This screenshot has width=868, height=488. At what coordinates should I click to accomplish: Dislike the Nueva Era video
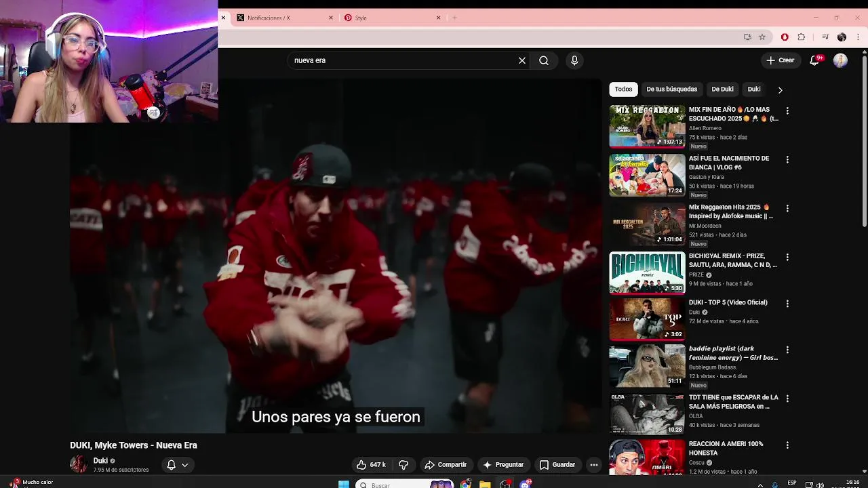403,464
